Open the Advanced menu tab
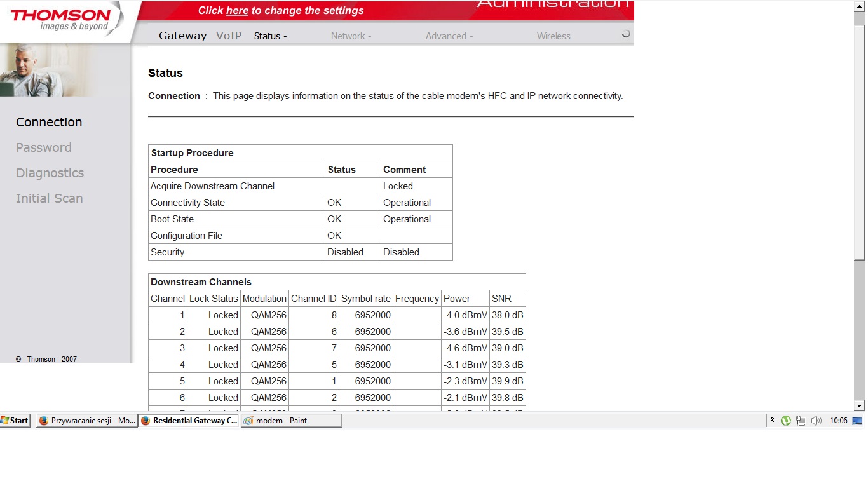868x488 pixels. tap(449, 36)
